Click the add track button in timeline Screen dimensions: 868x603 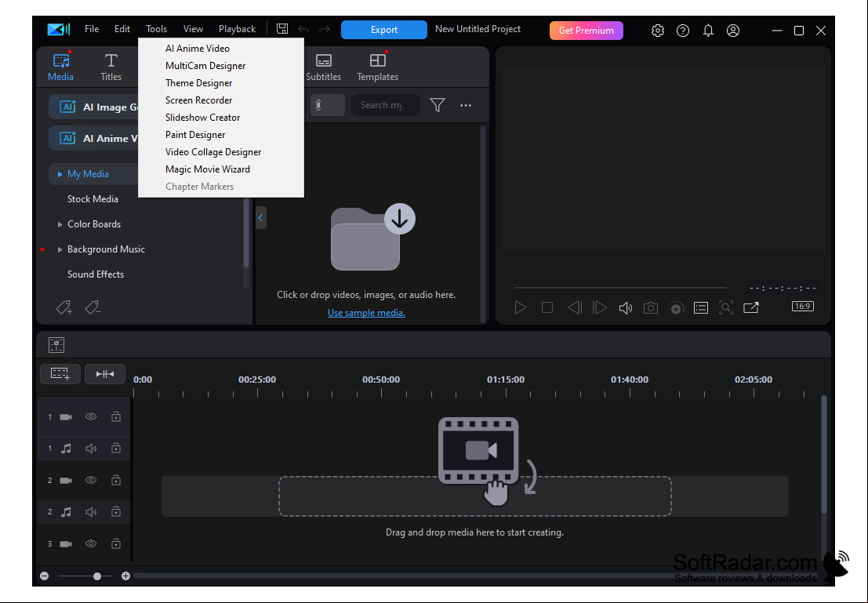click(x=60, y=374)
